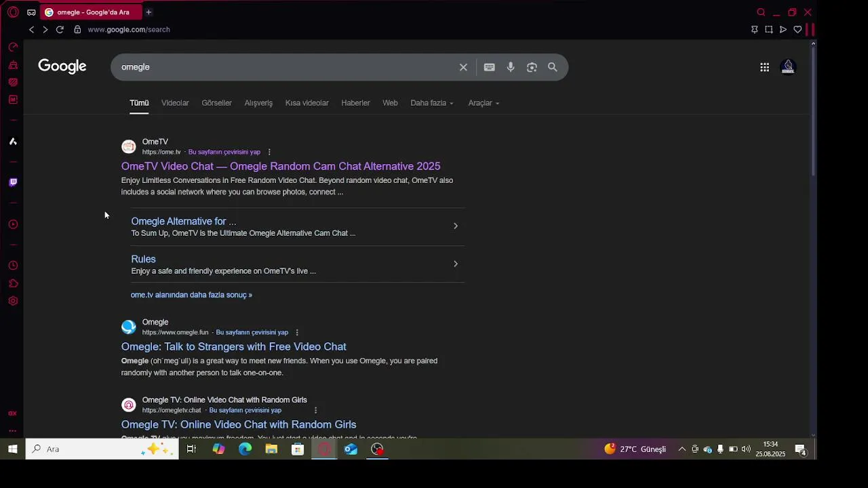Switch to the Videolar tab

(175, 103)
